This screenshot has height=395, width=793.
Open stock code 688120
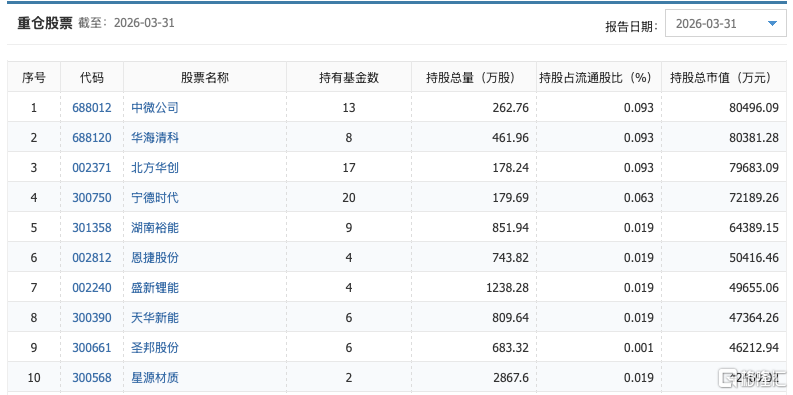point(92,138)
